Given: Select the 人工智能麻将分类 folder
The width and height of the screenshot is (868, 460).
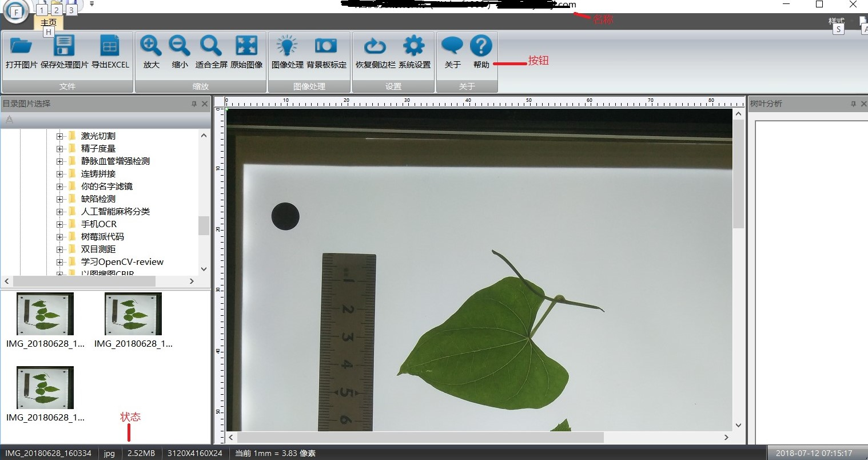Looking at the screenshot, I should coord(115,212).
